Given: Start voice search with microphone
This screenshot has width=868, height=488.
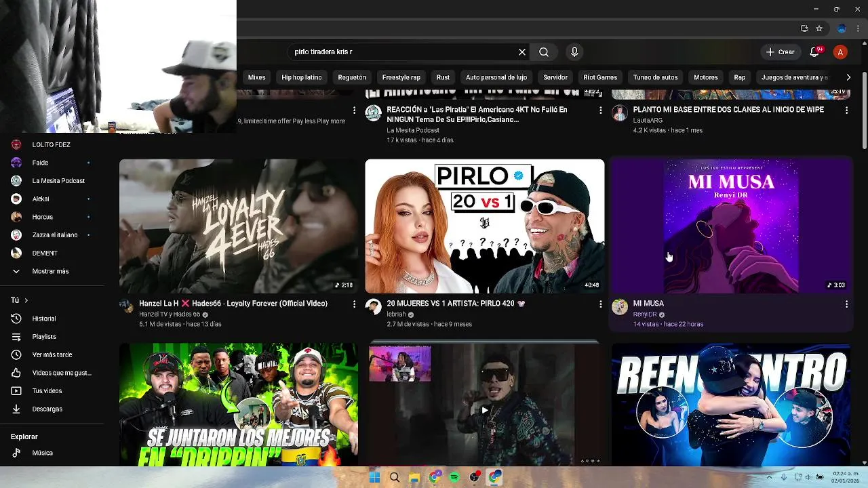Looking at the screenshot, I should point(574,52).
